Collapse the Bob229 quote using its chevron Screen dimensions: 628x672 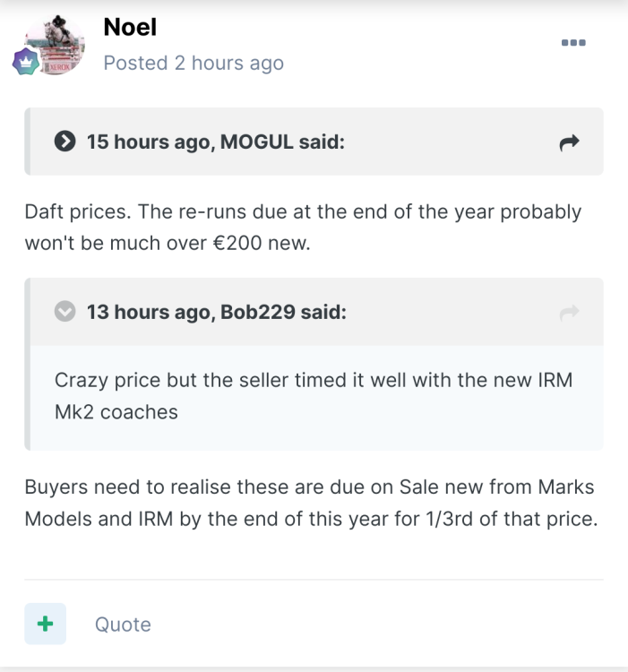click(x=64, y=312)
